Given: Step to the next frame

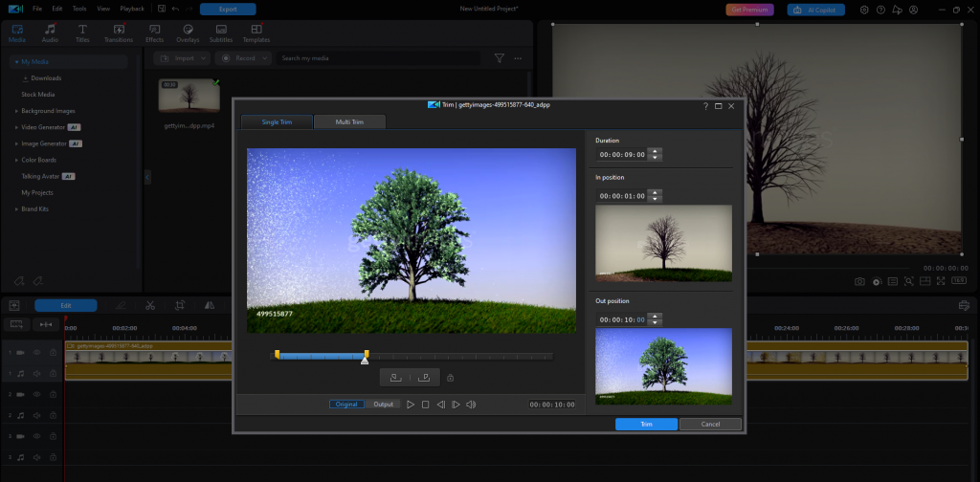Looking at the screenshot, I should [456, 405].
